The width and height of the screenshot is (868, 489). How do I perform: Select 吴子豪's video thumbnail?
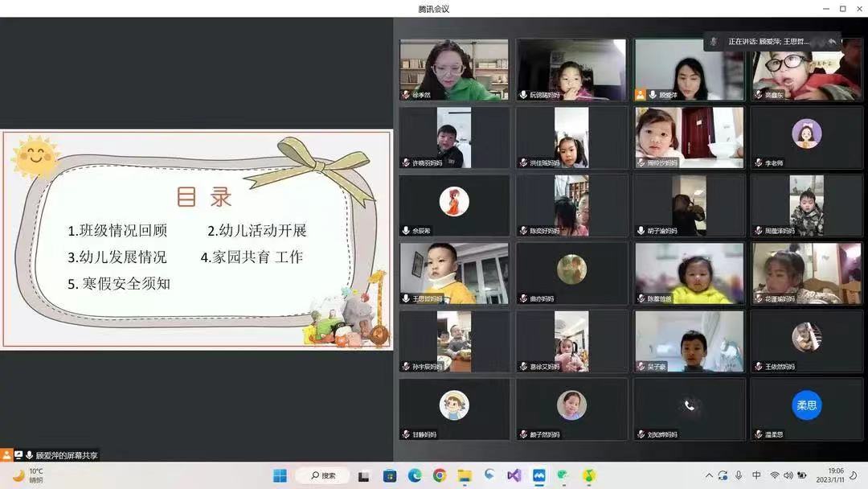coord(689,341)
